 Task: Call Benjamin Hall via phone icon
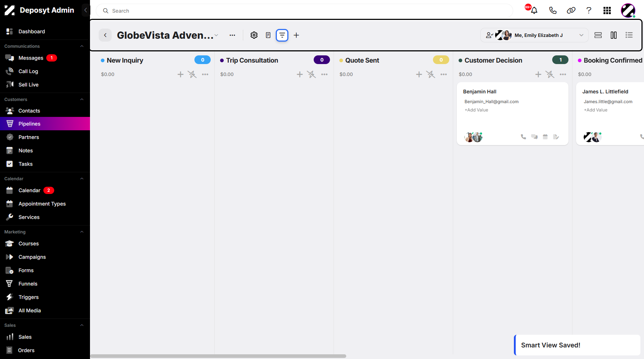point(523,137)
